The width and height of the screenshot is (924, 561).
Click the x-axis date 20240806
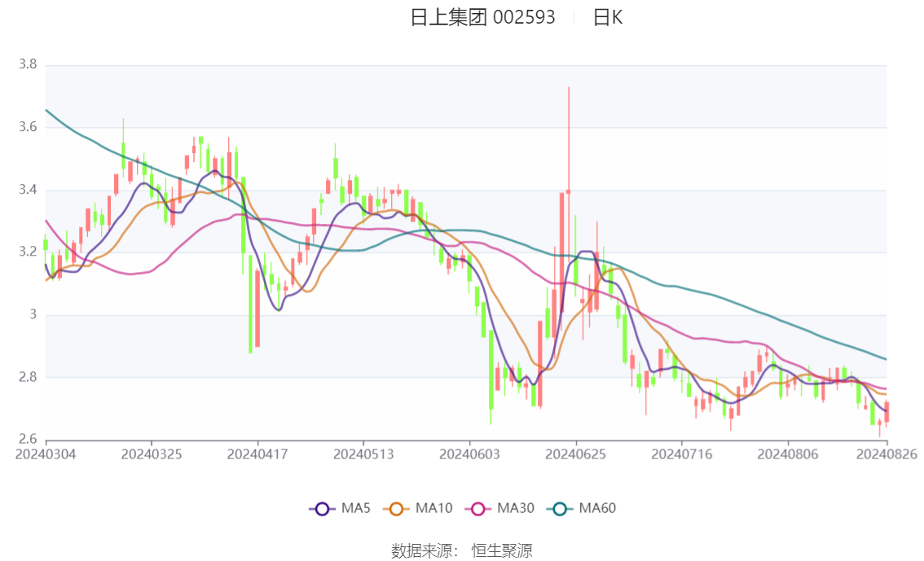tap(788, 454)
